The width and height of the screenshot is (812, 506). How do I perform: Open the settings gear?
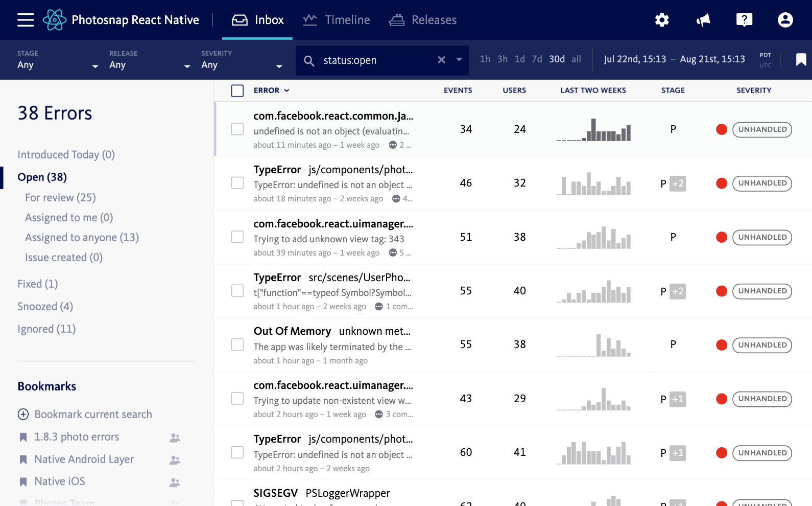point(662,20)
